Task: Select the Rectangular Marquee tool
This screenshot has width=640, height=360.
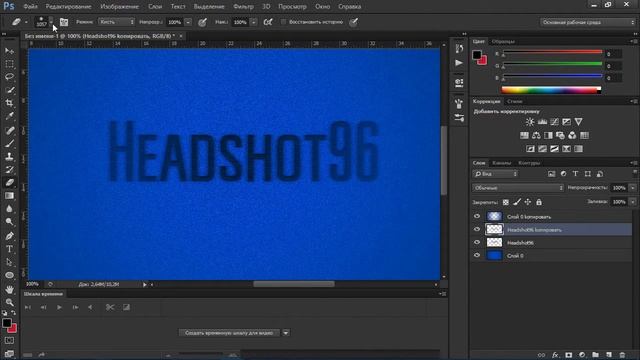Action: 9,64
